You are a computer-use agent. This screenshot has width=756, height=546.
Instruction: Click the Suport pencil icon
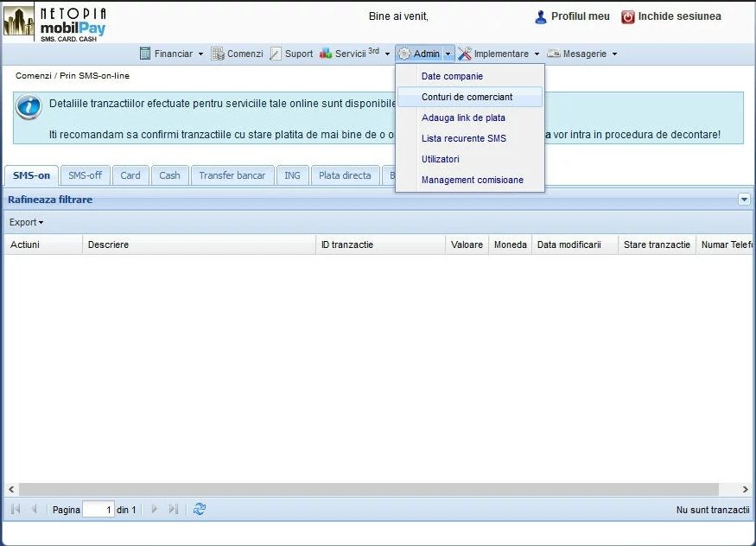pyautogui.click(x=276, y=54)
